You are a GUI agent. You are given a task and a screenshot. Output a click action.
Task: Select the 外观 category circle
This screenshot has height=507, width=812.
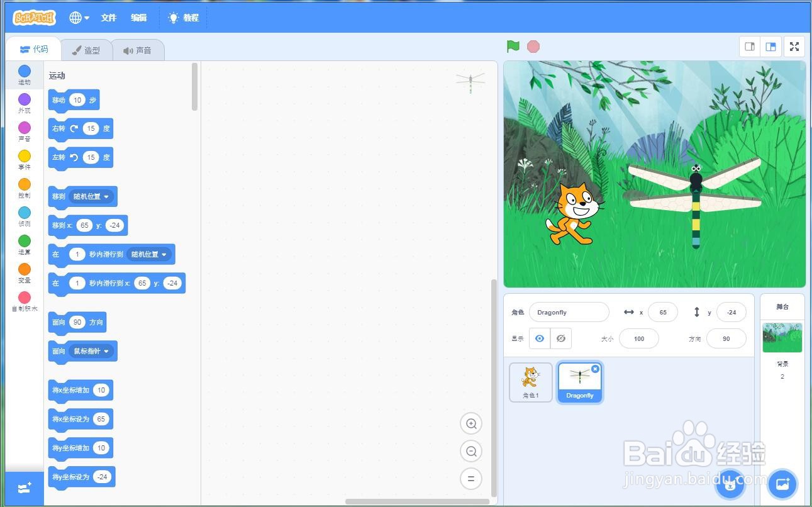click(x=24, y=99)
